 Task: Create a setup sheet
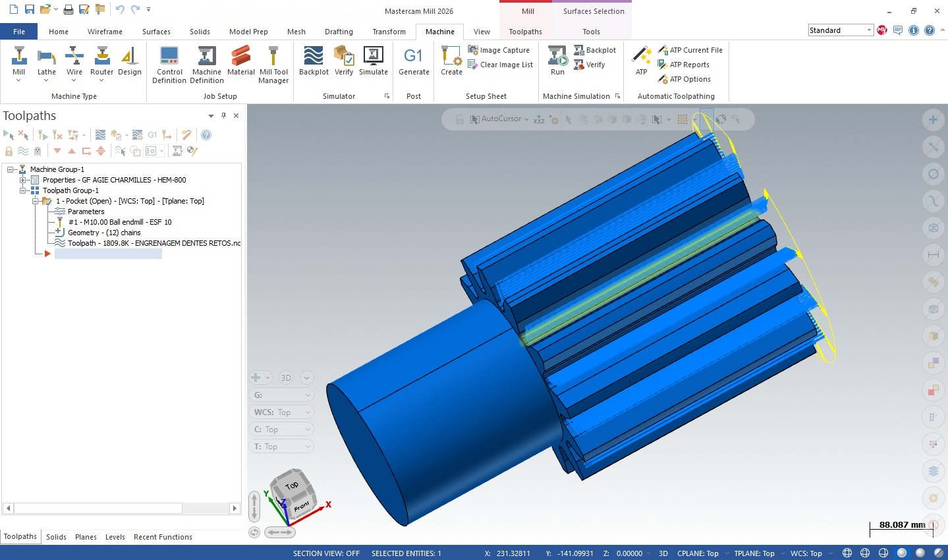451,61
